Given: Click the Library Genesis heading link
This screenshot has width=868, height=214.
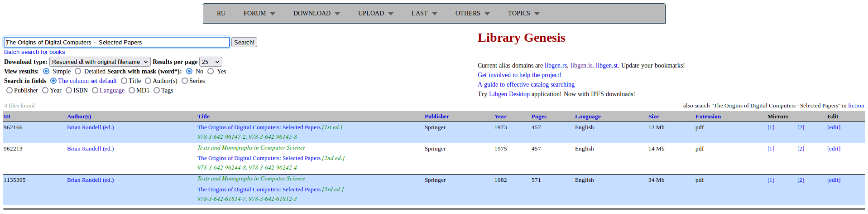Looking at the screenshot, I should (x=521, y=38).
